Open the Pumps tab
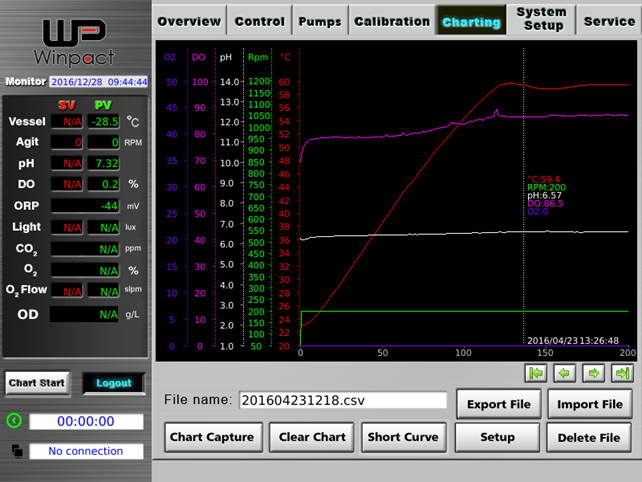Screen dimensions: 642x482 (320, 21)
